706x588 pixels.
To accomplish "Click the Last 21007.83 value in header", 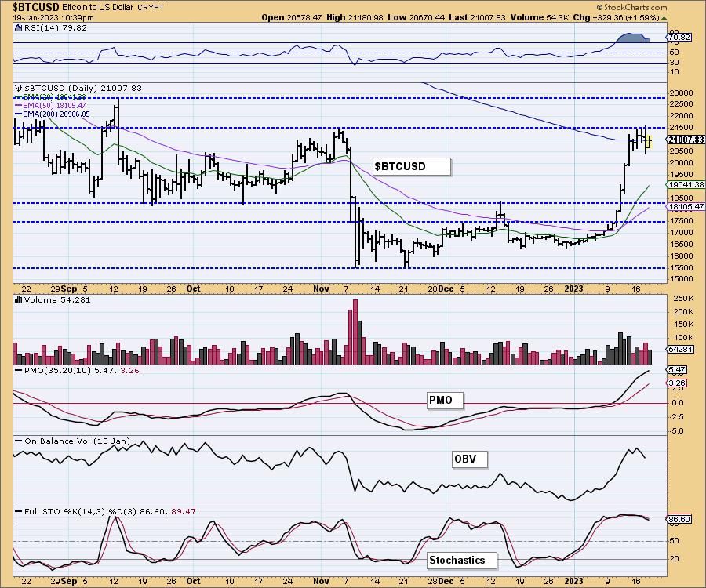I will click(477, 17).
